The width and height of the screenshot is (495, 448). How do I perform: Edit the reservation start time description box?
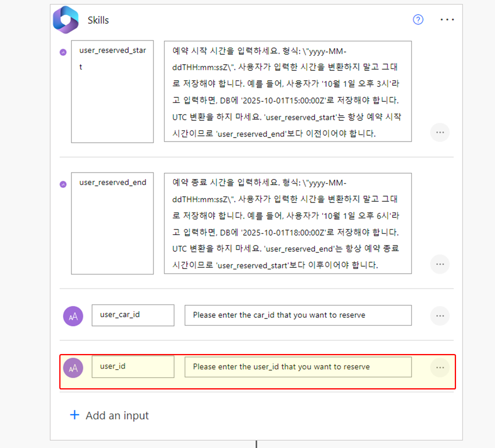(x=288, y=91)
